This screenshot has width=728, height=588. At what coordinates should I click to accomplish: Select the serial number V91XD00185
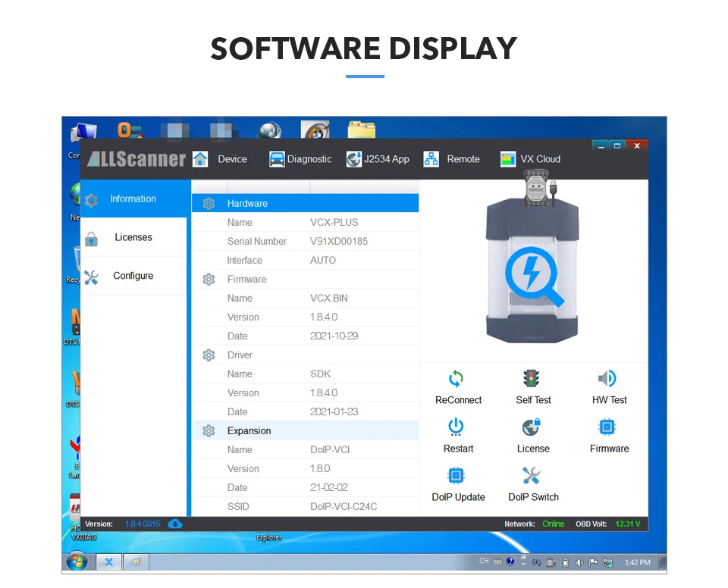point(339,241)
